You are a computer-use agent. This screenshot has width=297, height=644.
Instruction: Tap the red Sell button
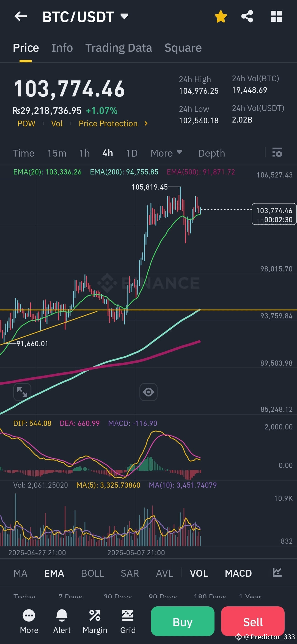pos(253,621)
